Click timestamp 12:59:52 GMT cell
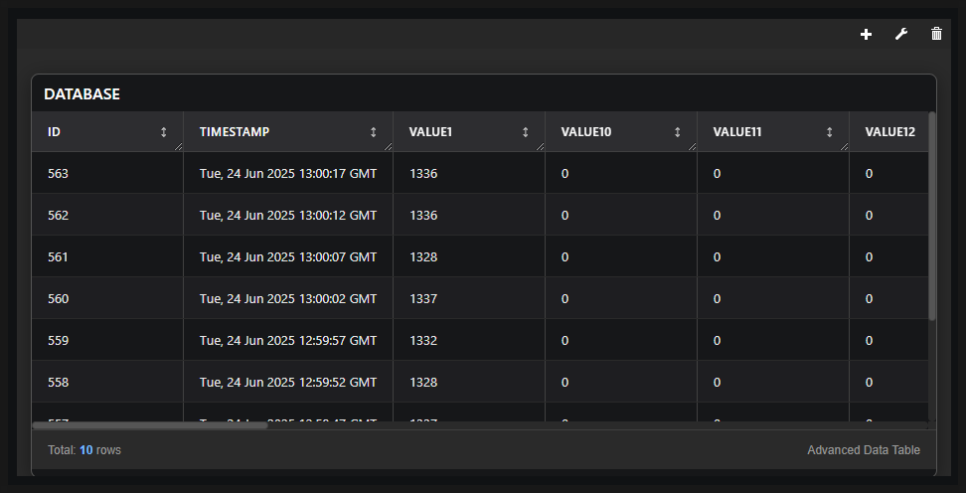 click(288, 382)
